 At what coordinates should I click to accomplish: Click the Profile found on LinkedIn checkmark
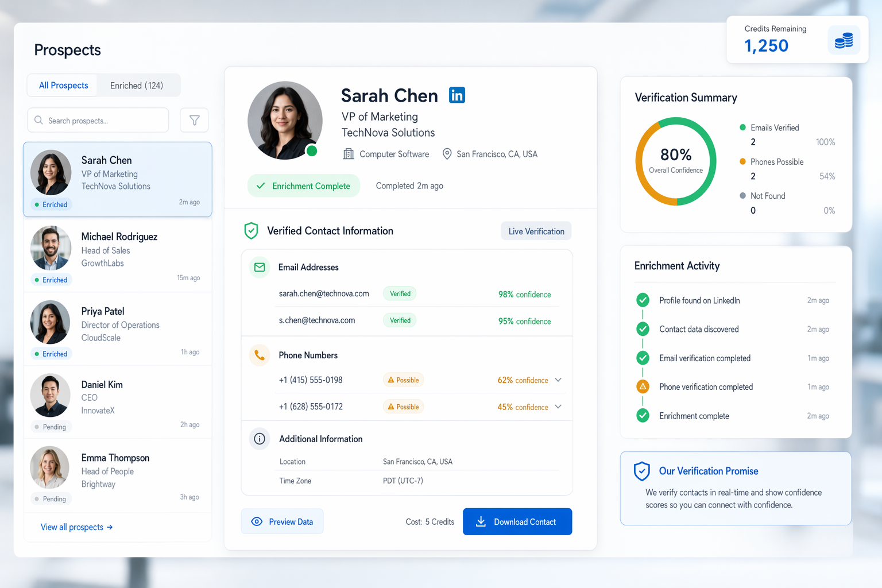click(x=643, y=300)
